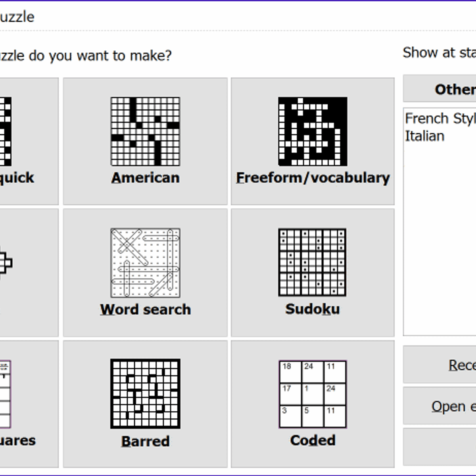Select Italian from the list
Image resolution: width=476 pixels, height=476 pixels.
[424, 136]
